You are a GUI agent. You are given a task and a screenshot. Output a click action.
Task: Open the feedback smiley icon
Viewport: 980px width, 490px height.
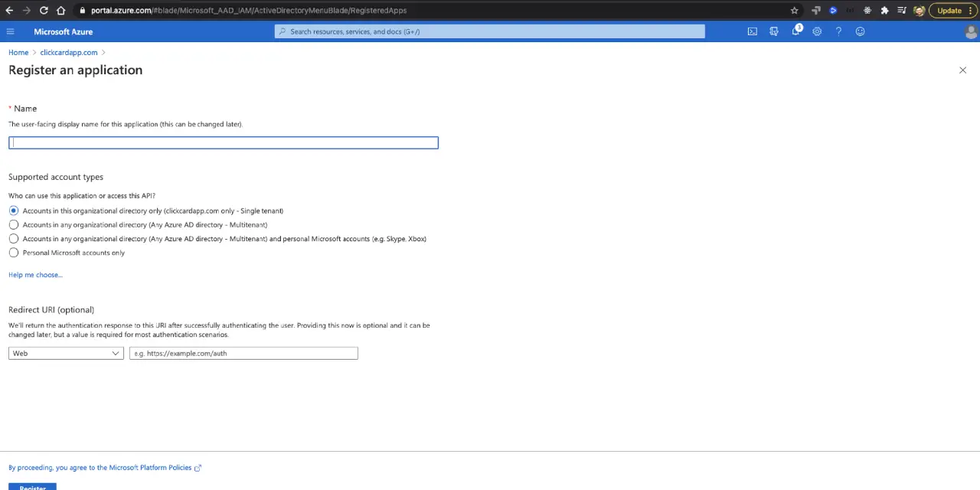pos(860,31)
